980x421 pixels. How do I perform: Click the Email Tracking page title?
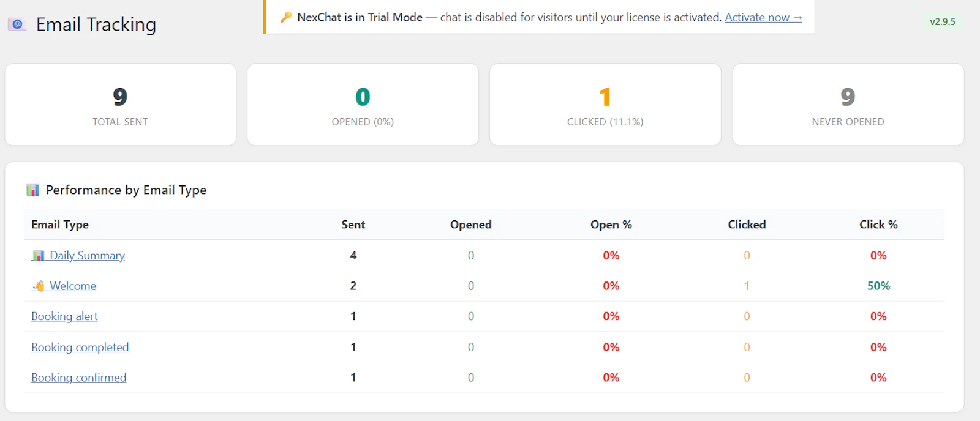coord(96,24)
